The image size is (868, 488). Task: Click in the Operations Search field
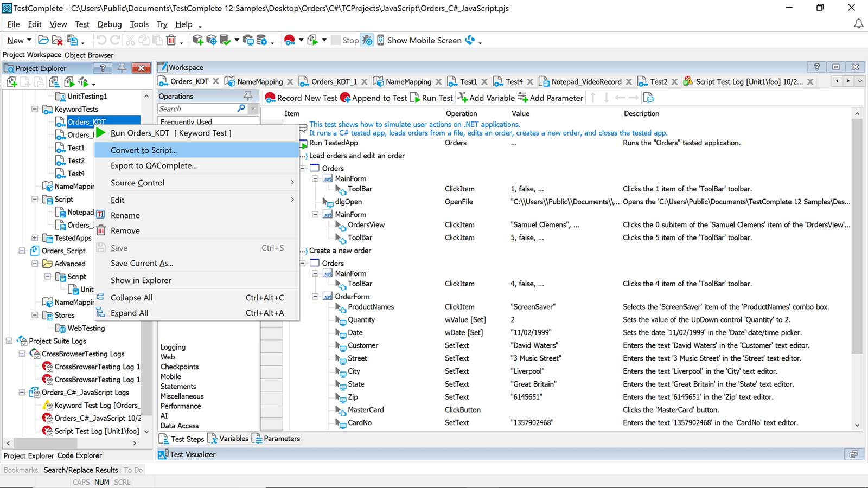click(197, 108)
